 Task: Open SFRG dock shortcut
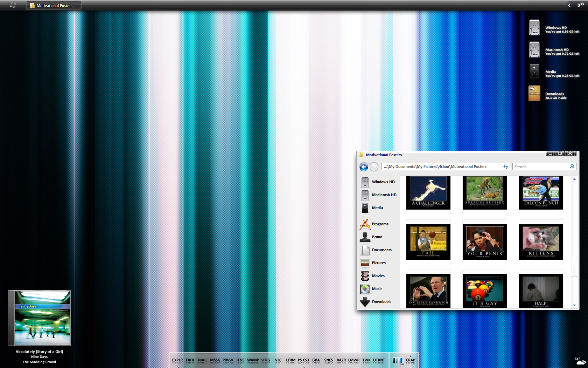tap(266, 360)
